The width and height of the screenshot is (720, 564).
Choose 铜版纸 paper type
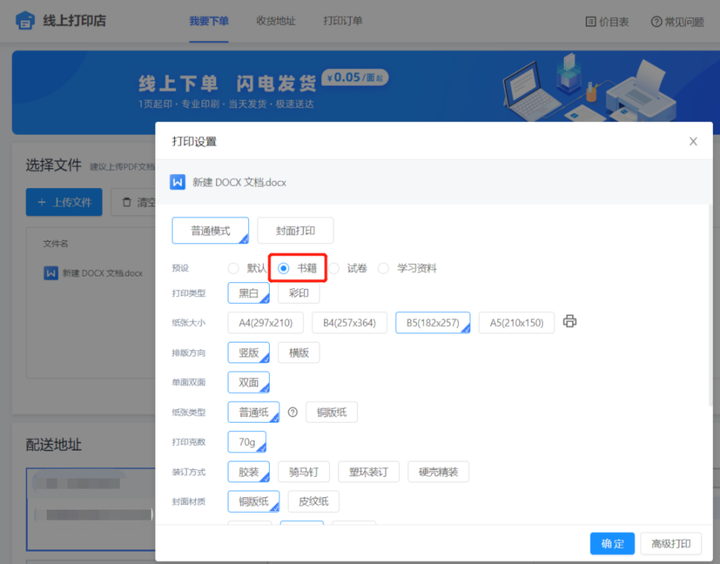point(332,412)
